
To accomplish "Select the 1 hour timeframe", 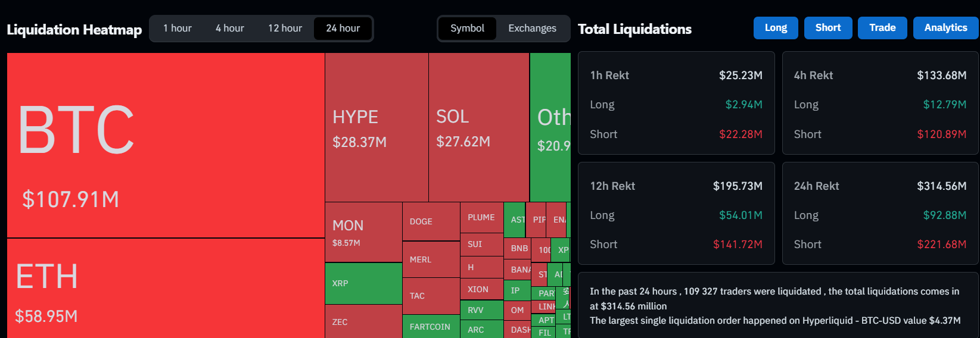I will [178, 29].
